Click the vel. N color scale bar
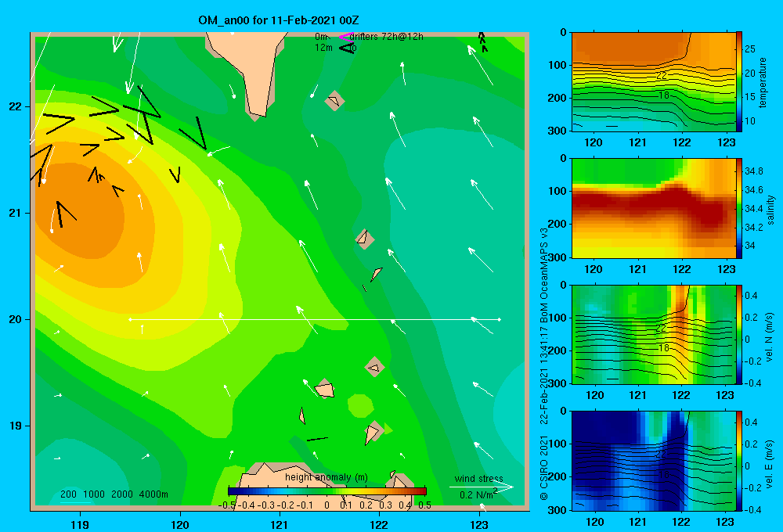This screenshot has height=532, width=783. [739, 334]
